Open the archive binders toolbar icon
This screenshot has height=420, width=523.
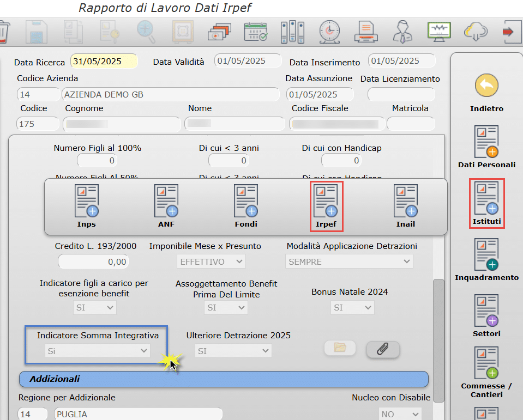click(292, 32)
